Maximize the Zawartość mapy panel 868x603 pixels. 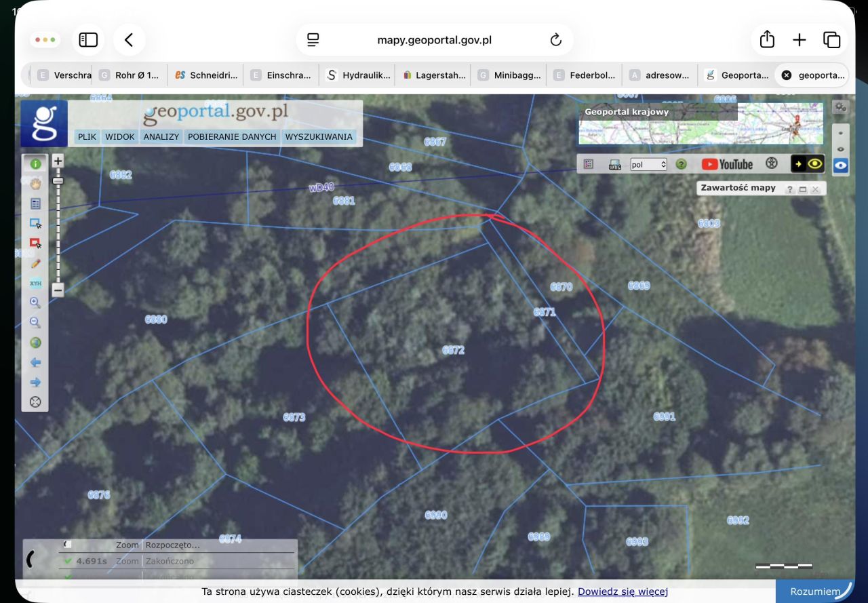tap(803, 189)
